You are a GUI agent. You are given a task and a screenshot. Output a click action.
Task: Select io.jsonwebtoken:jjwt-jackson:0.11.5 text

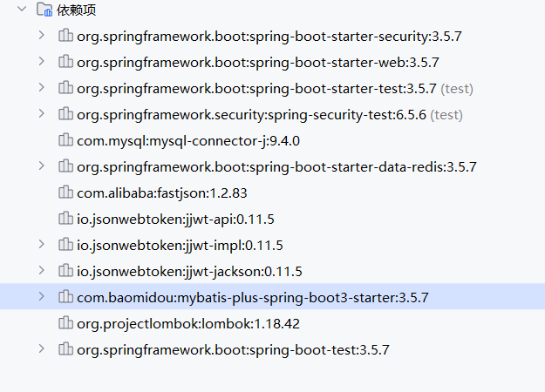click(x=189, y=272)
